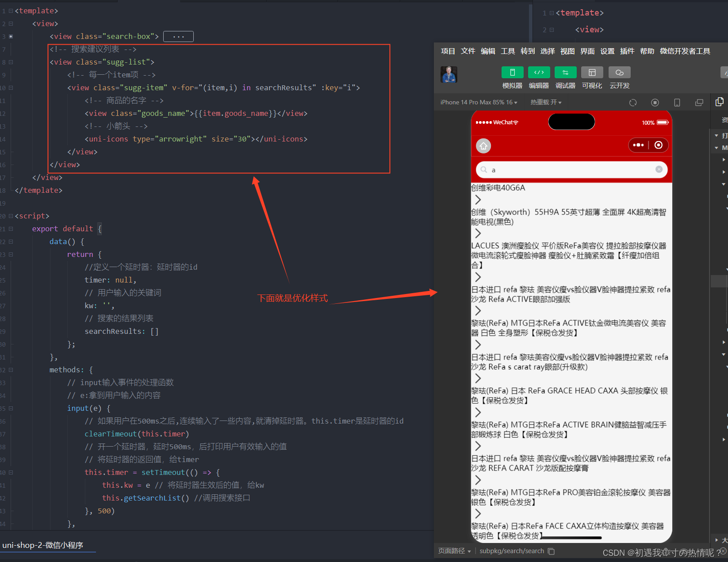Screen dimensions: 728x562
Task: Collapse the input(e) function fold marker
Action: [11, 408]
